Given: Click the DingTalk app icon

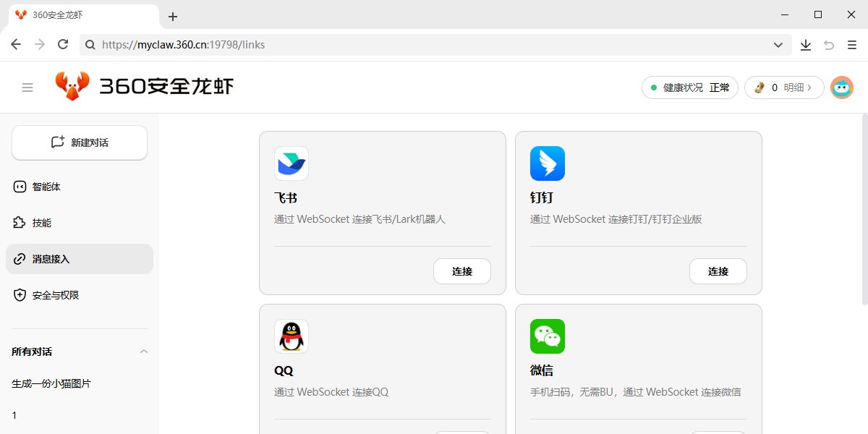Looking at the screenshot, I should point(548,163).
